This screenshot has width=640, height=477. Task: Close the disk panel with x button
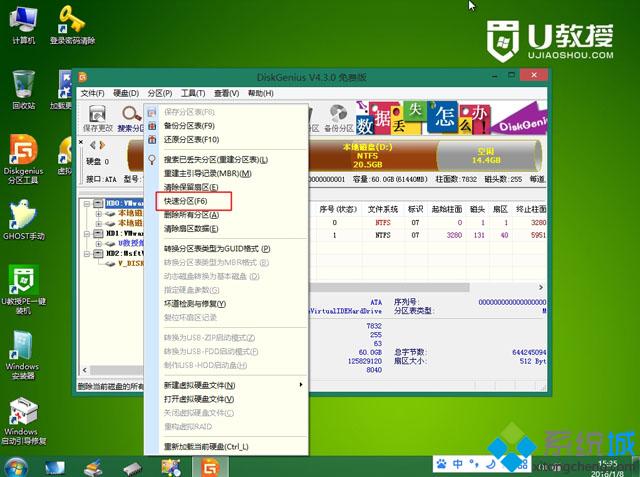click(x=81, y=142)
